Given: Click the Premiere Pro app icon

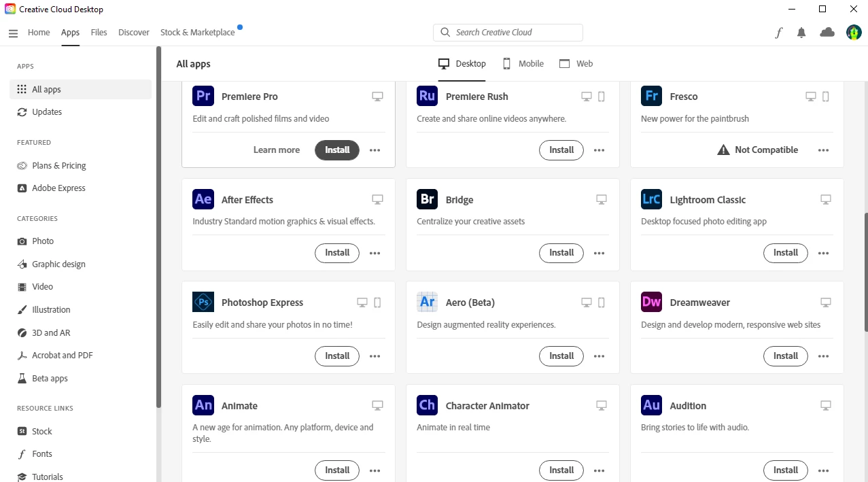Looking at the screenshot, I should click(203, 96).
